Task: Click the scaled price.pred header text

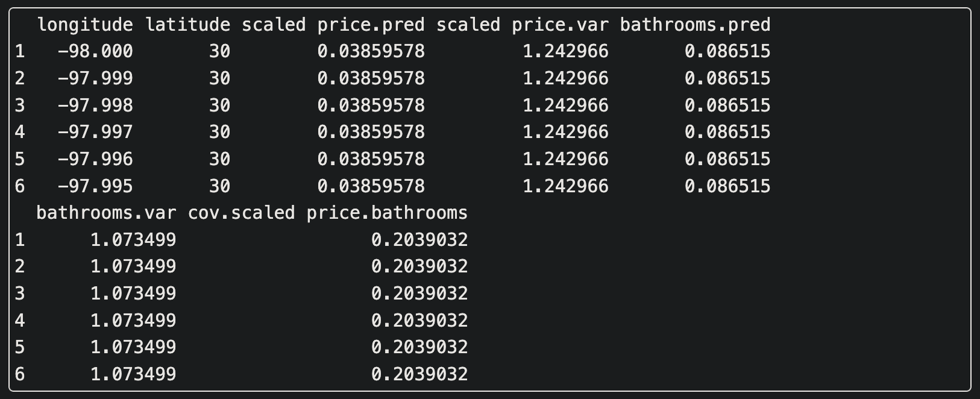Action: (333, 25)
